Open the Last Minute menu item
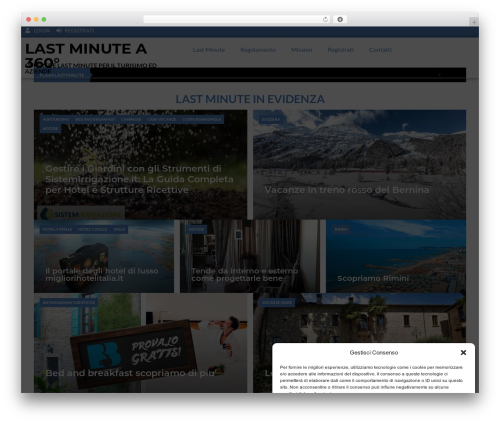500x423 pixels. (209, 50)
